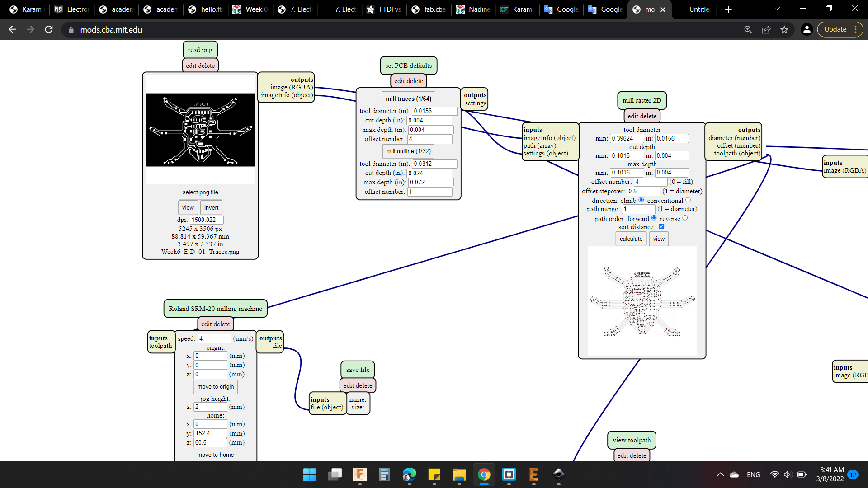The height and width of the screenshot is (488, 868).
Task: Open Calculator from the taskbar
Action: coord(384,474)
